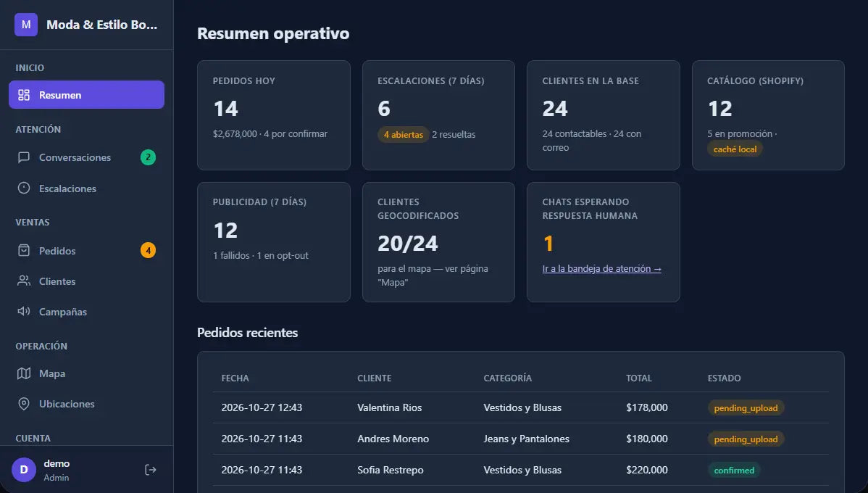
Task: Click the 'caché local' badge
Action: [x=735, y=149]
